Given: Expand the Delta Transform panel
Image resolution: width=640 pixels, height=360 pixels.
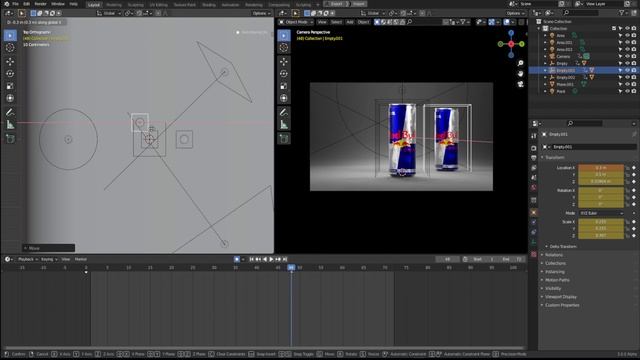Looking at the screenshot, I should pyautogui.click(x=562, y=247).
